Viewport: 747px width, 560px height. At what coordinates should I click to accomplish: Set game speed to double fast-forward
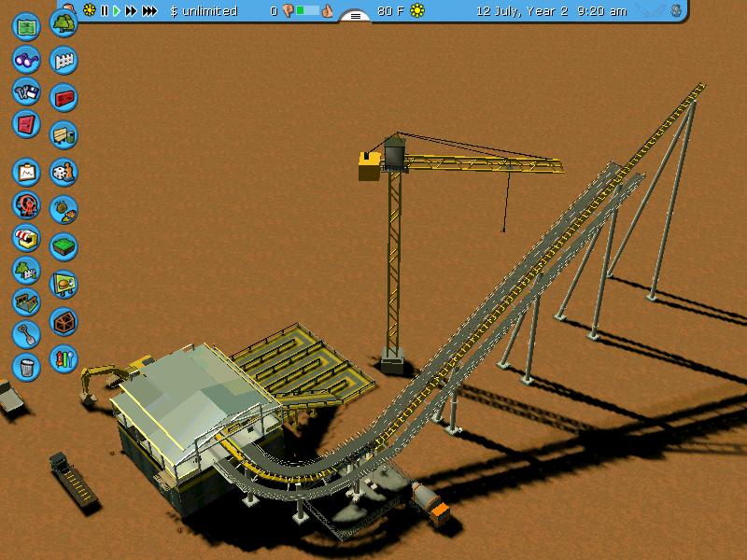pyautogui.click(x=131, y=11)
